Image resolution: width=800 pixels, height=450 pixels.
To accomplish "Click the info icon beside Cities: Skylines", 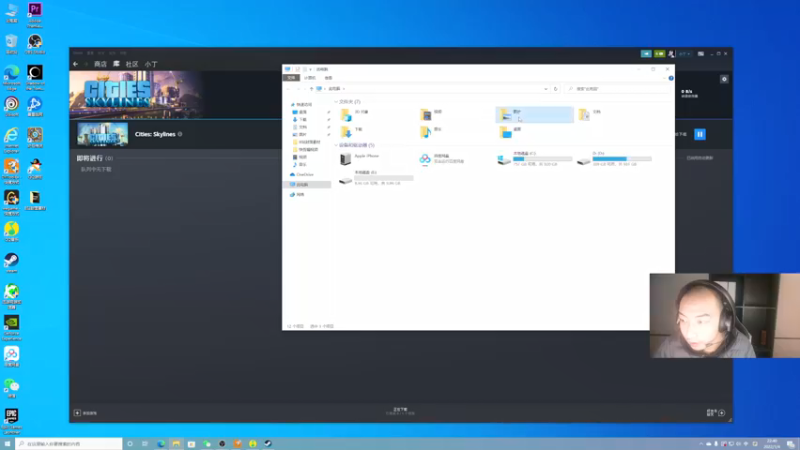I will [180, 134].
